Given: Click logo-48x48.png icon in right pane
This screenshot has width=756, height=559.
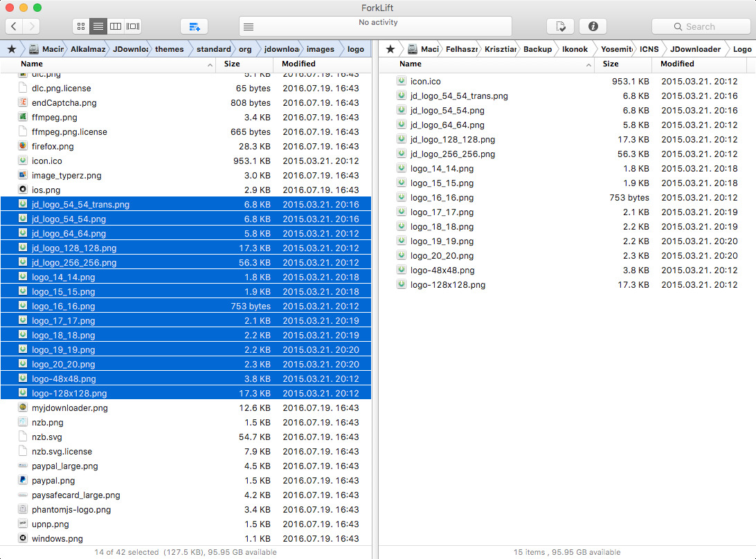Looking at the screenshot, I should click(401, 270).
